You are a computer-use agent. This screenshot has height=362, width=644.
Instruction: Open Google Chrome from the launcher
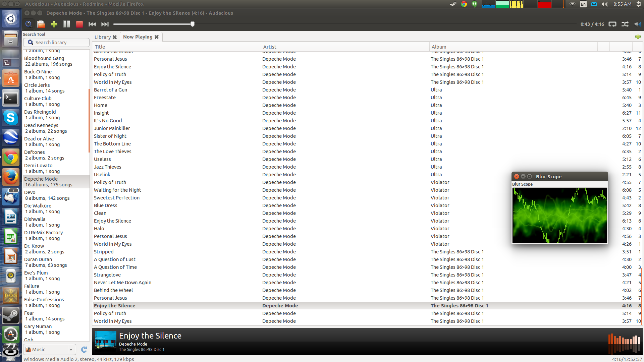point(11,157)
